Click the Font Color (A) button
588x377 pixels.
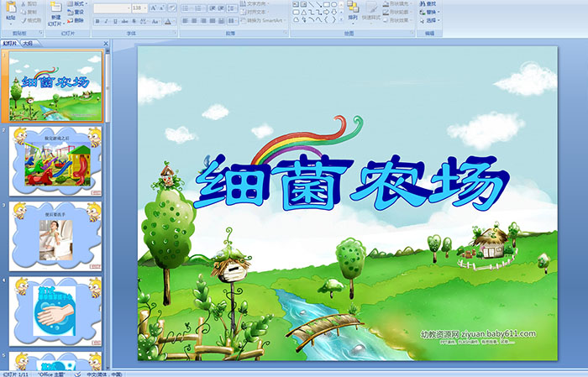(x=168, y=21)
